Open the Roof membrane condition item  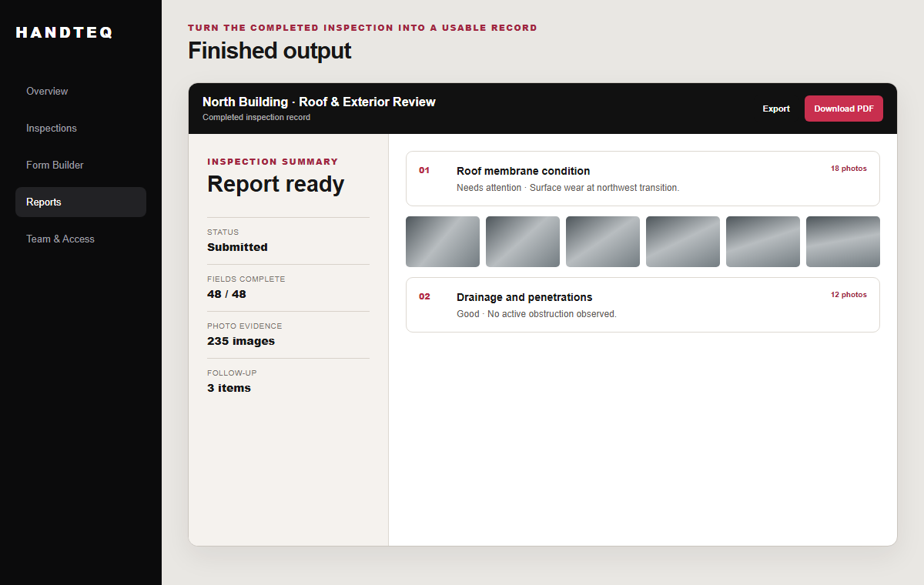(643, 179)
